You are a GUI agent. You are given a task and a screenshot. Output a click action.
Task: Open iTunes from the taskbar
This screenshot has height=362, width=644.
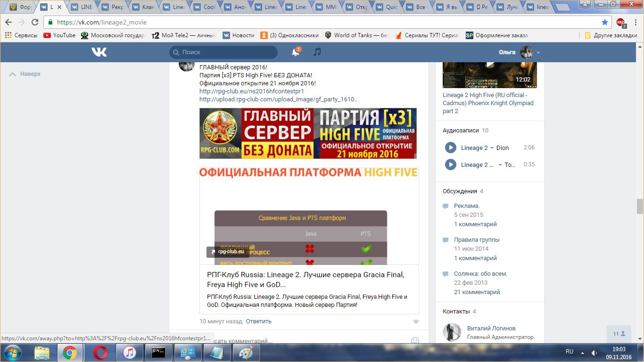tap(129, 353)
